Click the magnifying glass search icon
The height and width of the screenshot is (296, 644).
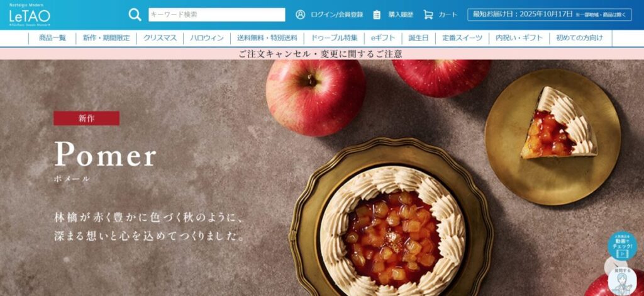135,15
